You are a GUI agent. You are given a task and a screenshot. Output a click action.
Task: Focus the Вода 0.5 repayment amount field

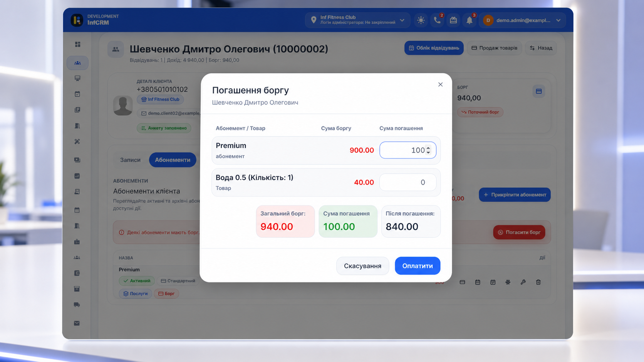click(x=408, y=182)
